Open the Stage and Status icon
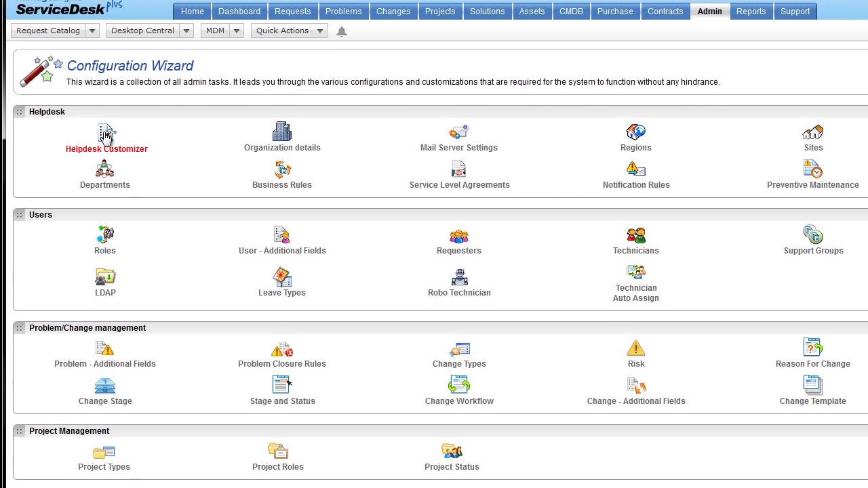Viewport: 868px width, 488px height. click(282, 385)
